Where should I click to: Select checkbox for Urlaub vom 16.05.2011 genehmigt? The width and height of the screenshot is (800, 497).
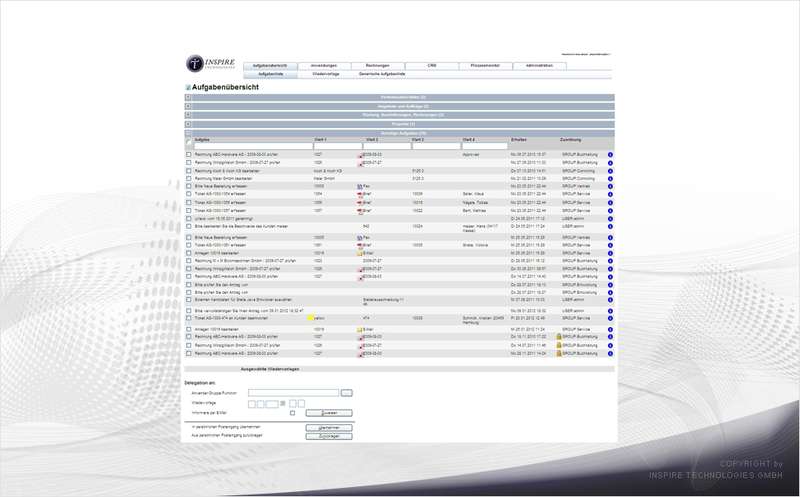point(189,218)
